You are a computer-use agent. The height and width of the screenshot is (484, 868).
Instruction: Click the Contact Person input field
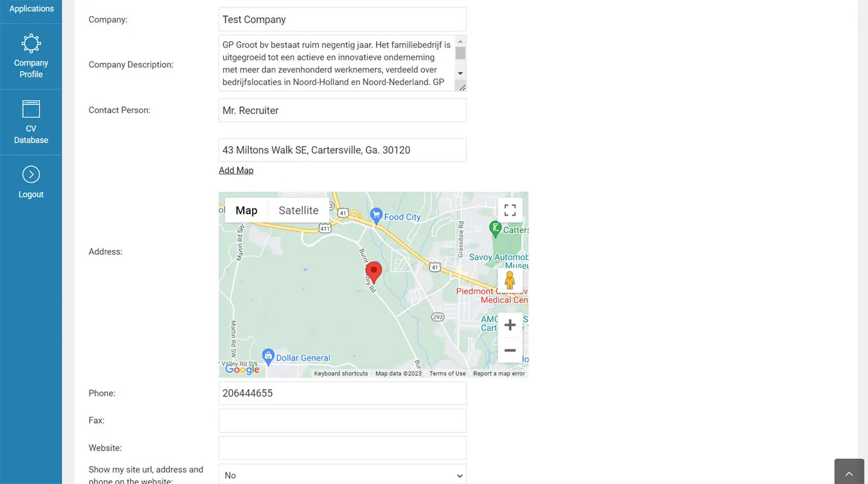click(x=342, y=110)
